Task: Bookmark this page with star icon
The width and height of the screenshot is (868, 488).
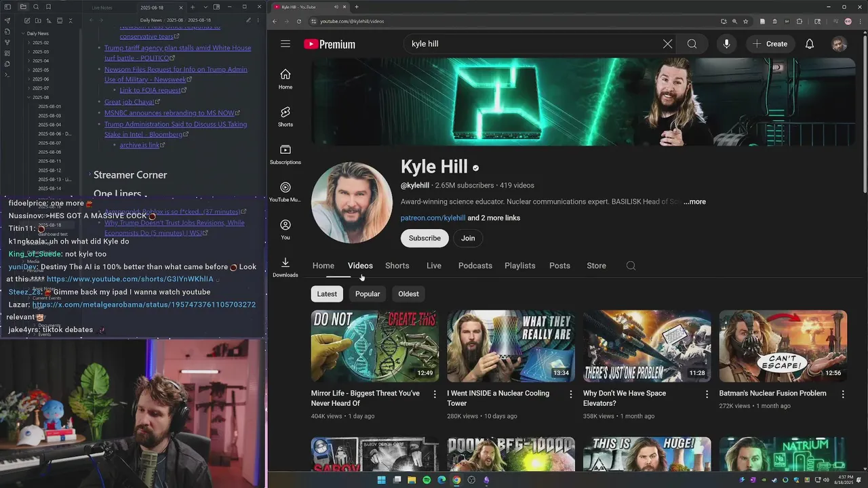Action: (745, 21)
